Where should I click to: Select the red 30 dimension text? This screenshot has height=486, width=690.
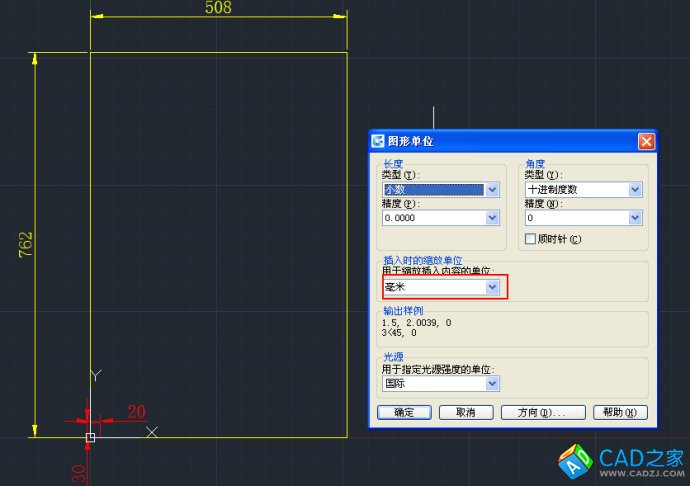coord(78,471)
